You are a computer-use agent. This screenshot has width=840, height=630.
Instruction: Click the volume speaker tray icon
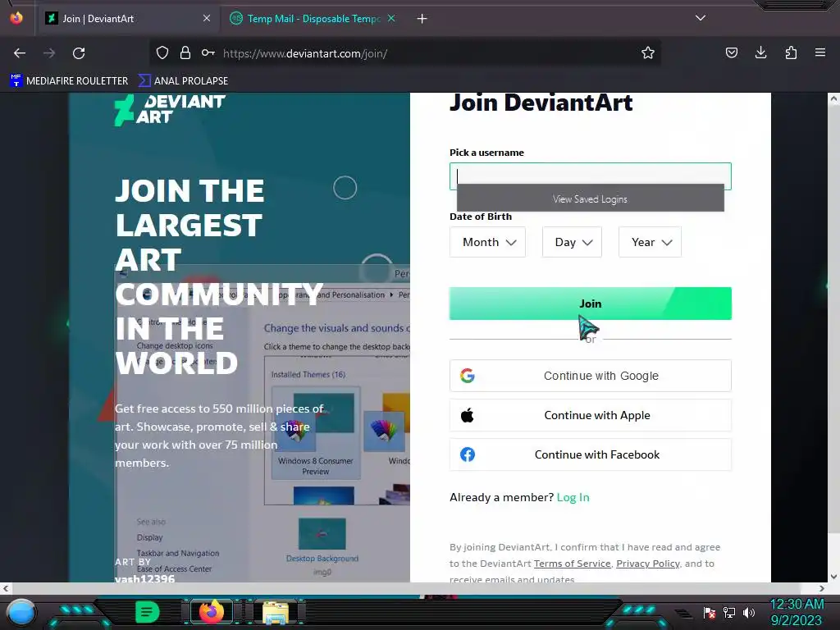pos(748,612)
